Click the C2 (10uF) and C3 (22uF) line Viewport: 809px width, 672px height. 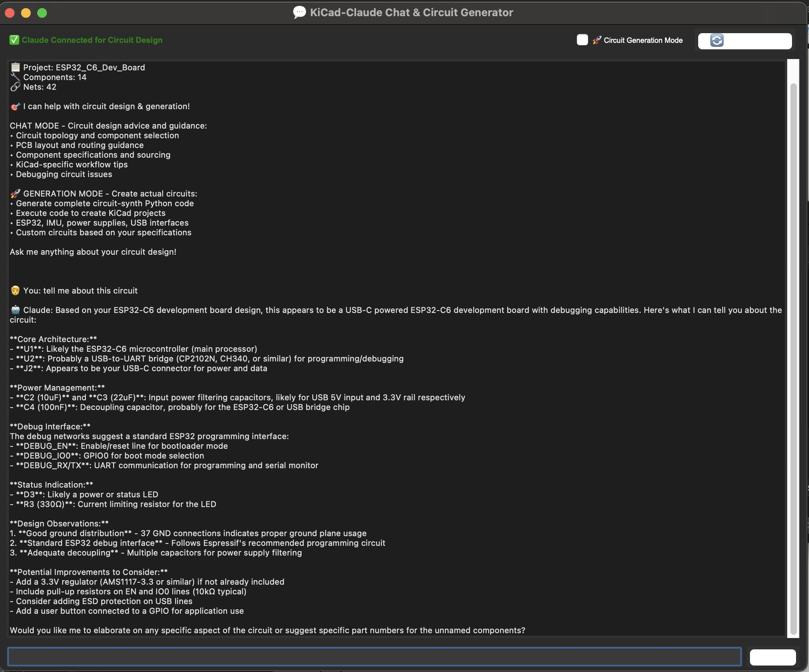(237, 397)
